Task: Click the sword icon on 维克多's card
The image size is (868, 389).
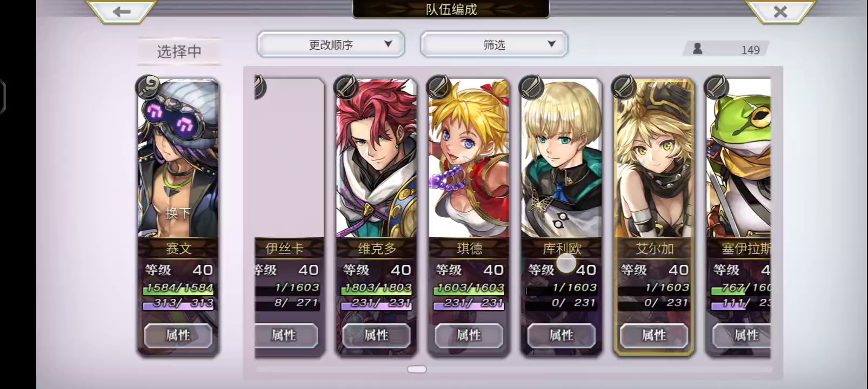Action: click(x=346, y=86)
